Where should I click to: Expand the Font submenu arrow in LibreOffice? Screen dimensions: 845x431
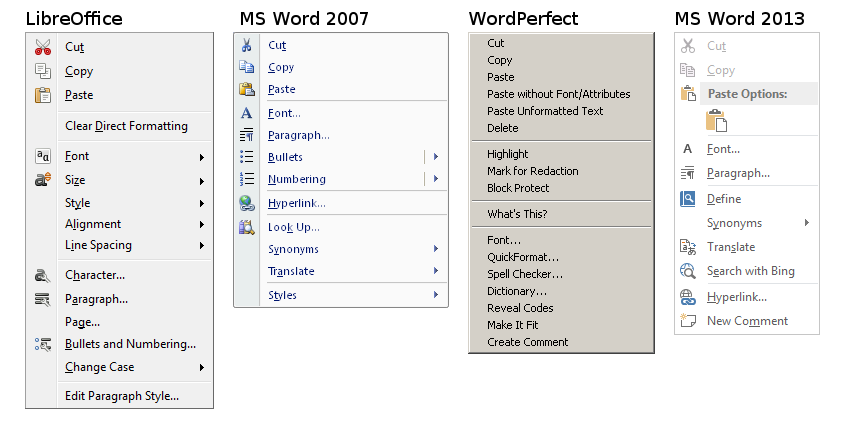[202, 157]
